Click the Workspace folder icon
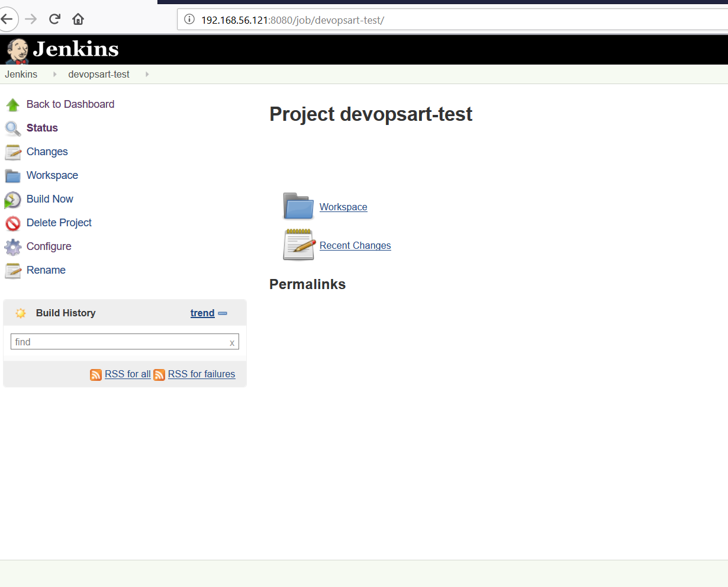 [x=12, y=175]
